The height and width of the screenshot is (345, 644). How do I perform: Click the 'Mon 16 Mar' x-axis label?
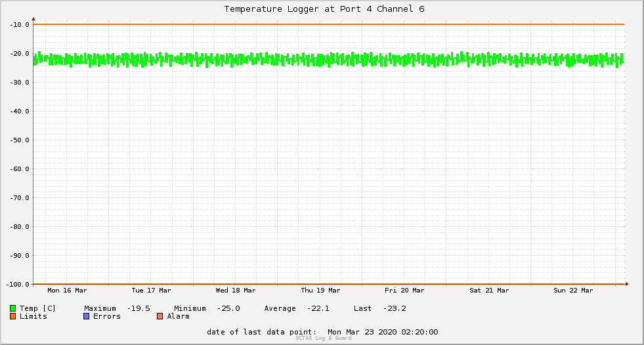click(67, 291)
